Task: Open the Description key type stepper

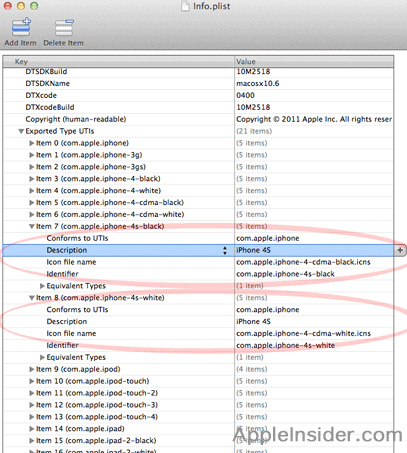Action: pyautogui.click(x=225, y=250)
